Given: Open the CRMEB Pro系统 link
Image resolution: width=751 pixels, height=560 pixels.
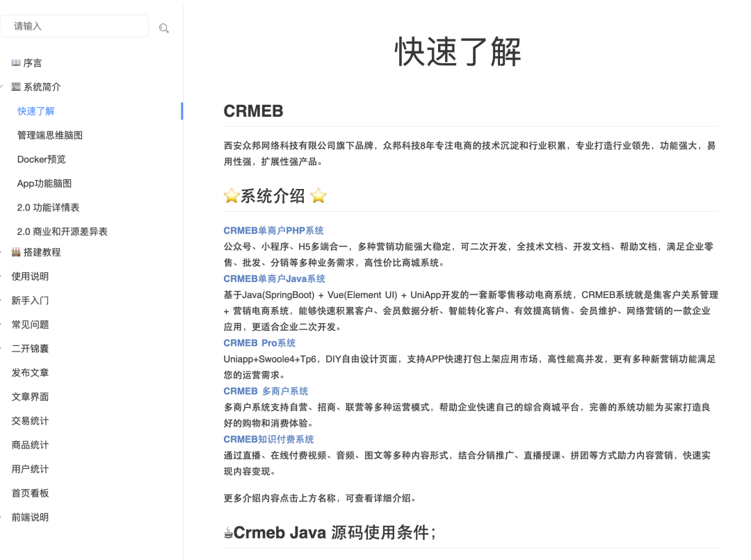Looking at the screenshot, I should pyautogui.click(x=259, y=343).
